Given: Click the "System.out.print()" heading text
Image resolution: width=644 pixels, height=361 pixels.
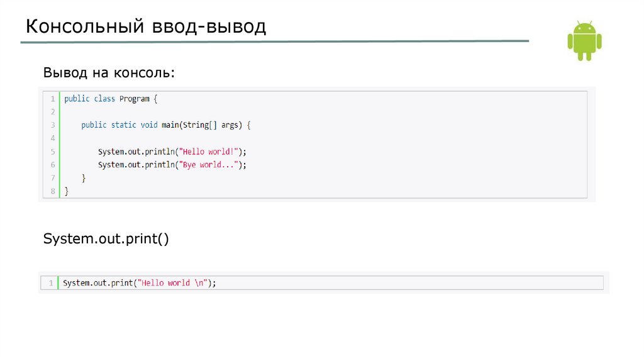Looking at the screenshot, I should tap(106, 239).
